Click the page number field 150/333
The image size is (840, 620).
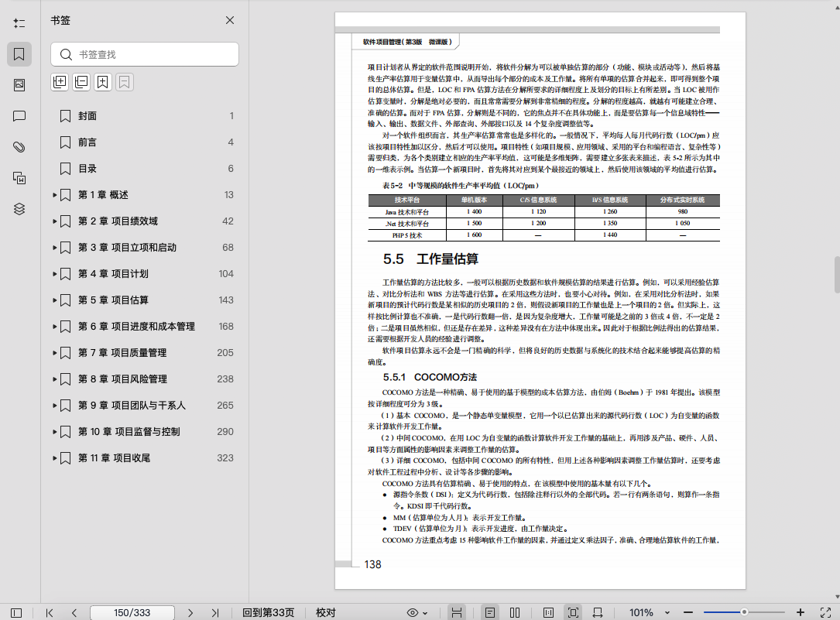pos(132,612)
